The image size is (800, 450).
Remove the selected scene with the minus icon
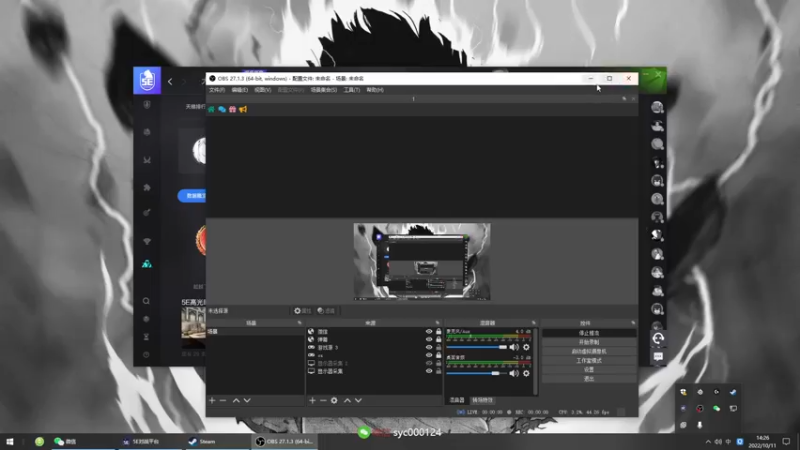(x=223, y=401)
